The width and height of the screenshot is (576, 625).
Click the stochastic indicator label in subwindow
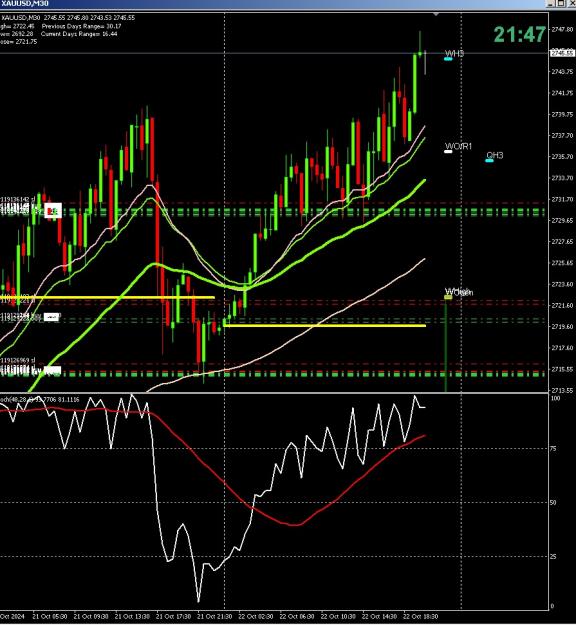[x=39, y=399]
